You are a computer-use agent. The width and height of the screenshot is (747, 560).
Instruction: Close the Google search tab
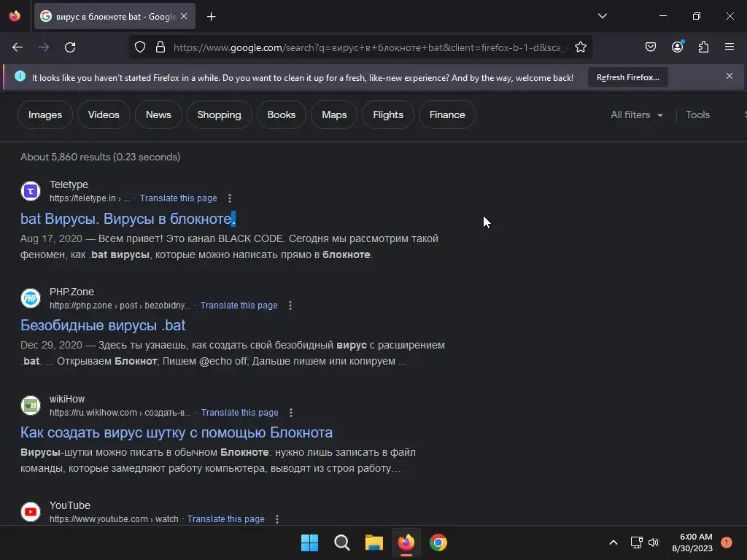(184, 16)
